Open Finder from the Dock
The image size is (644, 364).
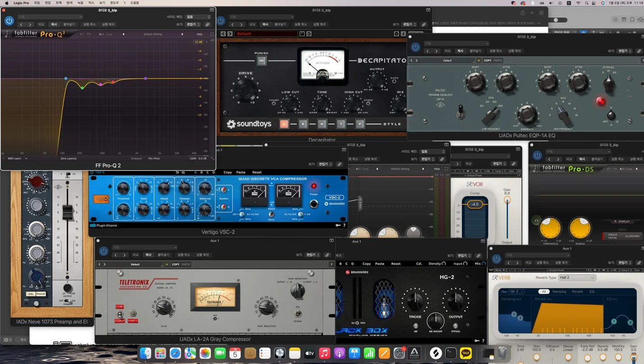[x=145, y=353]
